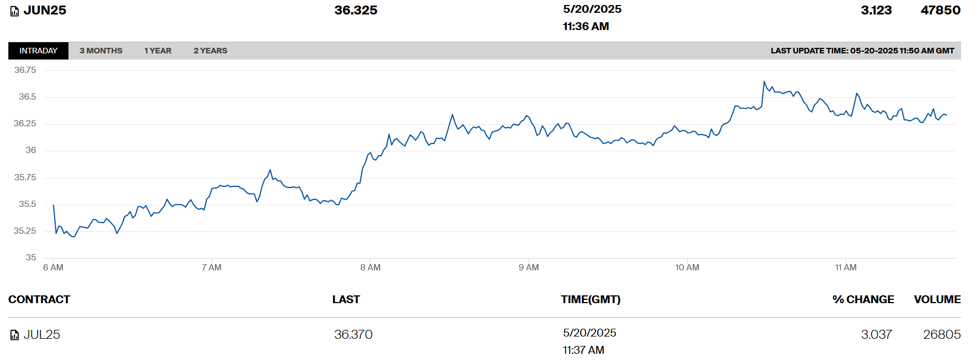This screenshot has height=361, width=980.
Task: Click the last update time text
Action: click(x=862, y=51)
